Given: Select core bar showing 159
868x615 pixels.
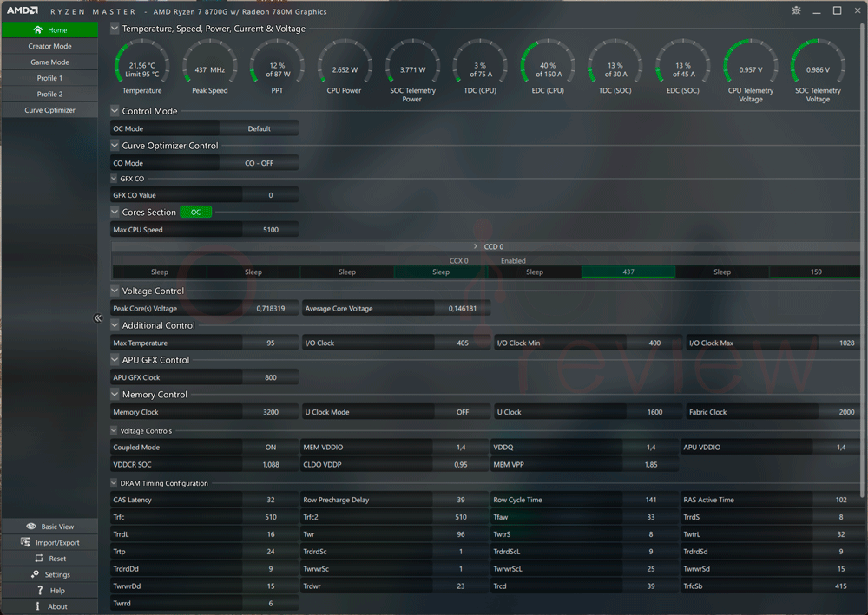Looking at the screenshot, I should coord(815,272).
